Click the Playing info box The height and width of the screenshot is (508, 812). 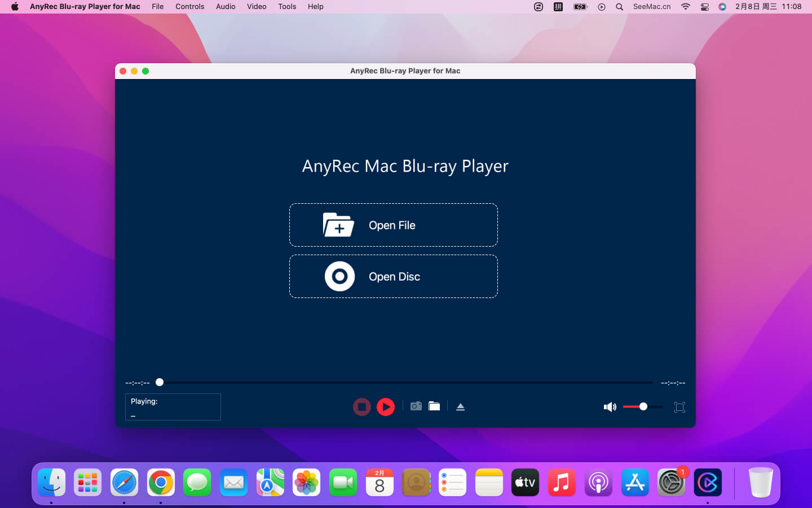point(173,407)
